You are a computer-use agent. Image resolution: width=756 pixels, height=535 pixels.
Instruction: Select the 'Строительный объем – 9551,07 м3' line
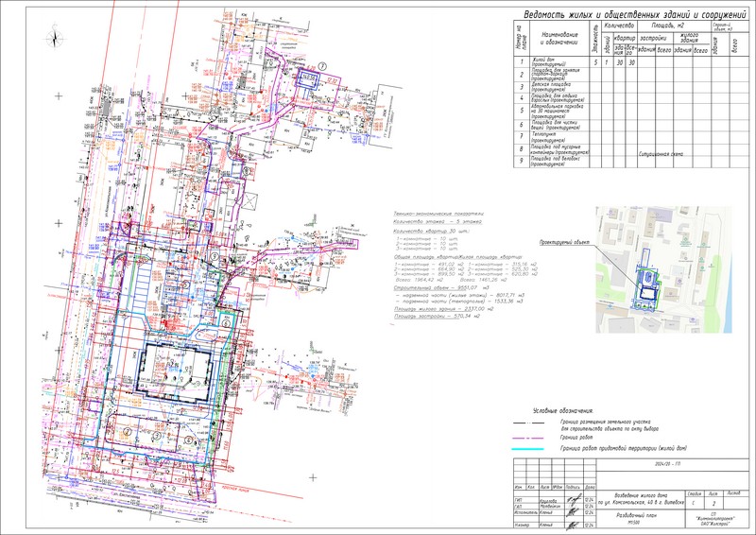pos(441,287)
